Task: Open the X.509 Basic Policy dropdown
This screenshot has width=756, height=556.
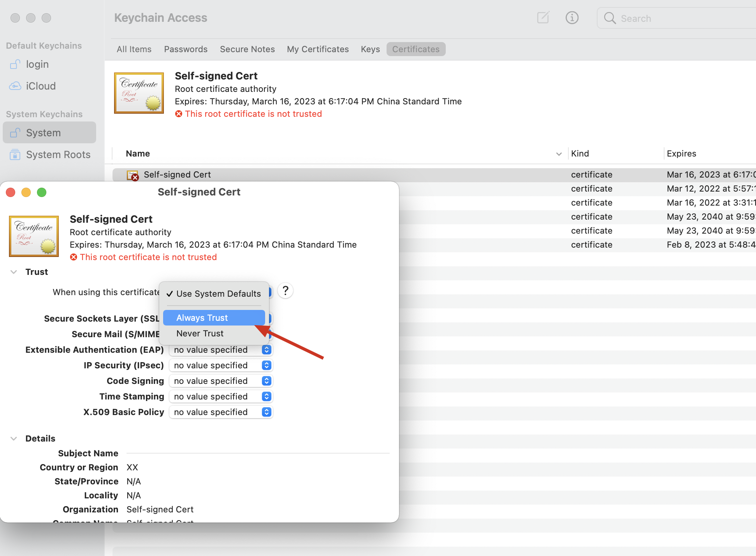Action: [221, 412]
